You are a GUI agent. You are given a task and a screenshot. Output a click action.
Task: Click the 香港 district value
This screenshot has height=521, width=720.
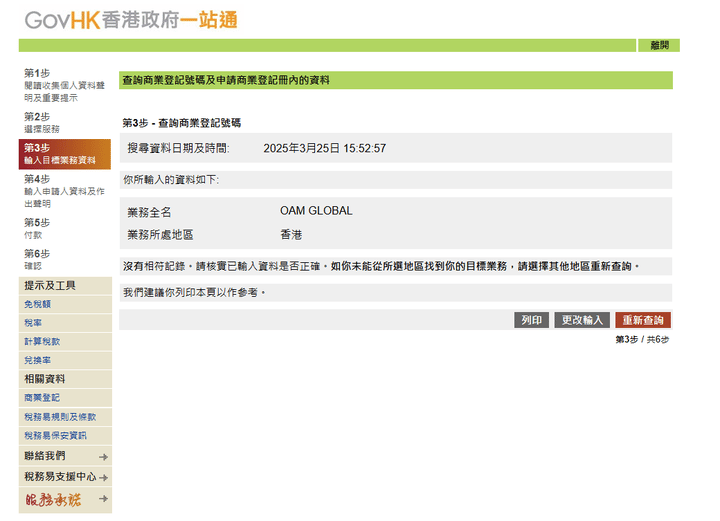pos(291,235)
